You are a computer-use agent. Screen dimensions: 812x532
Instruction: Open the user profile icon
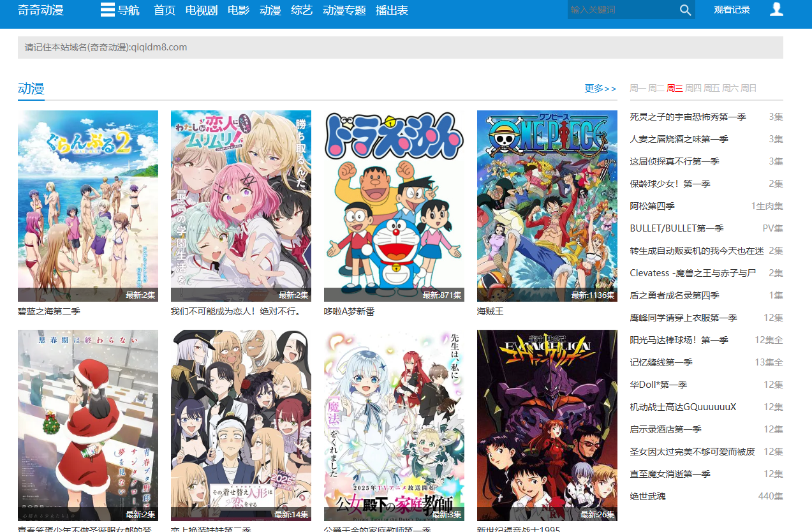click(x=776, y=9)
